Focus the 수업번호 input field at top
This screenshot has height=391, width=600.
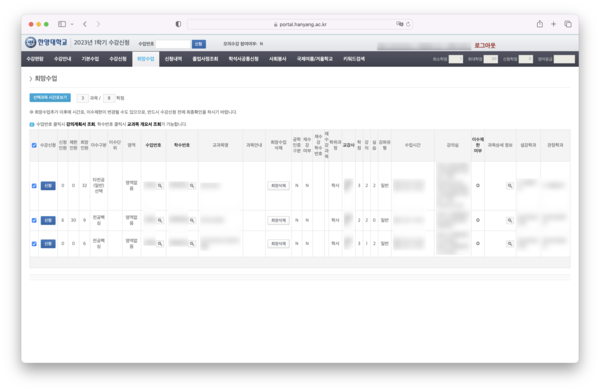[173, 44]
